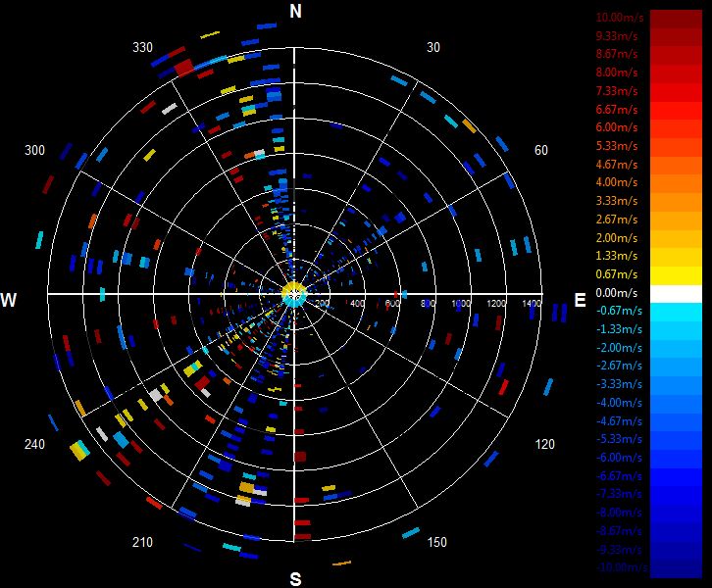Click the -2.00m/s legend label
This screenshot has width=712, height=588.
[x=619, y=348]
